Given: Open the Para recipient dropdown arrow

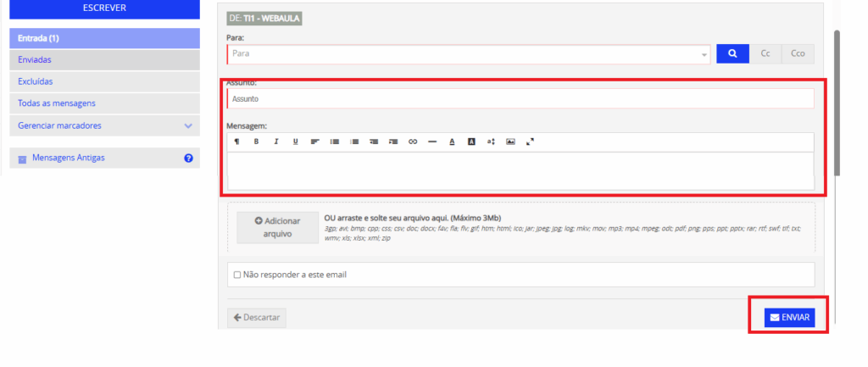Looking at the screenshot, I should (704, 54).
